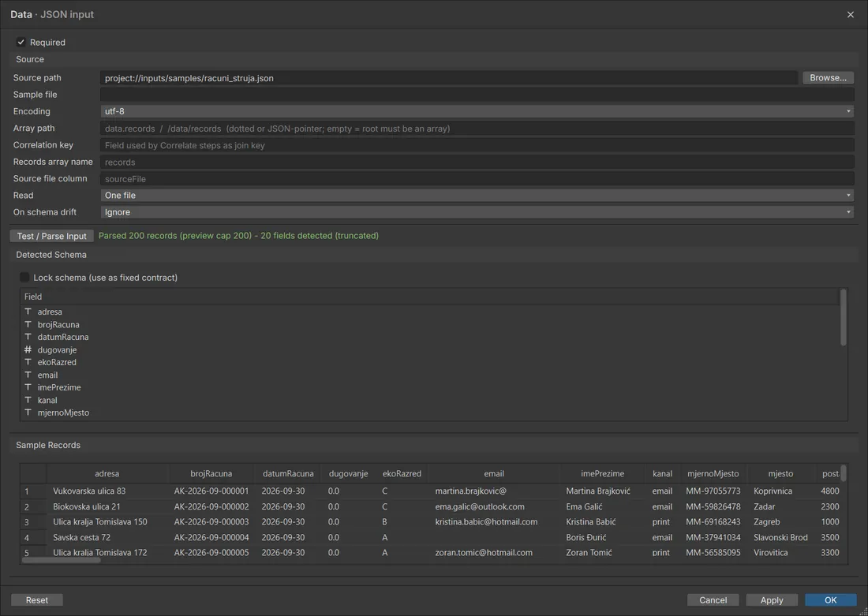Select sample record row 3 header
Viewport: 868px width, 616px height.
pos(33,522)
